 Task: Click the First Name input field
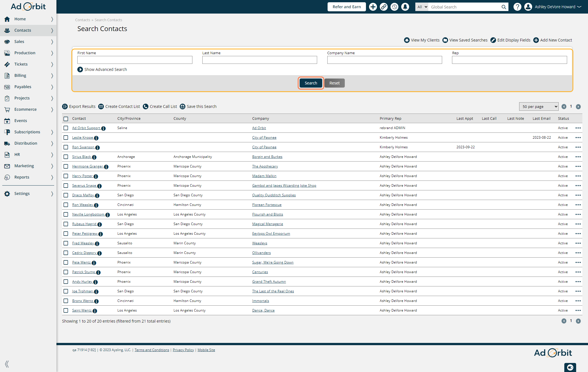[x=135, y=60]
